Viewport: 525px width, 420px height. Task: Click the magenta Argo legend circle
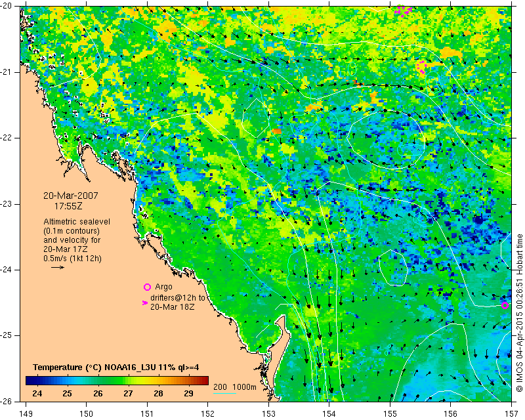click(x=147, y=287)
